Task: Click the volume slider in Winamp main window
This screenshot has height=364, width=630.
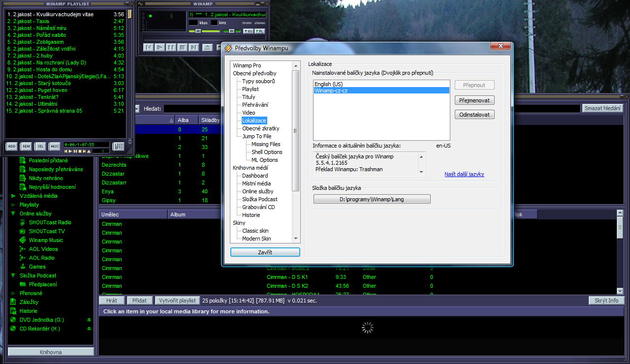Action: point(204,31)
